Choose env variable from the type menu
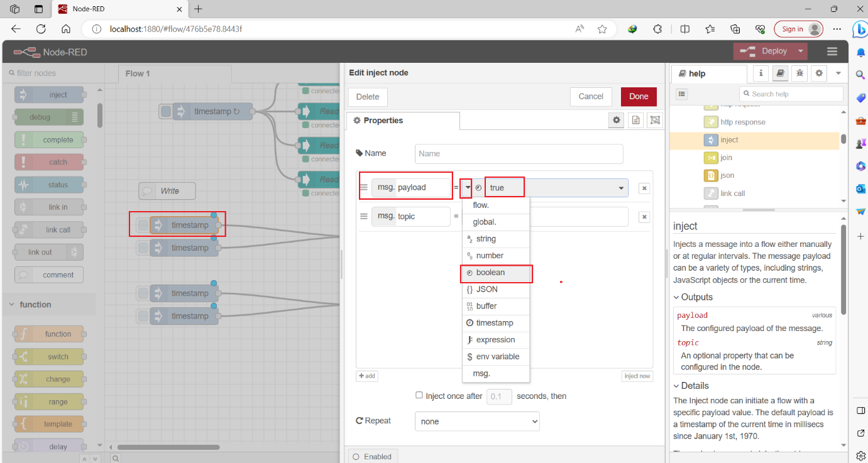The height and width of the screenshot is (463, 868). click(496, 357)
